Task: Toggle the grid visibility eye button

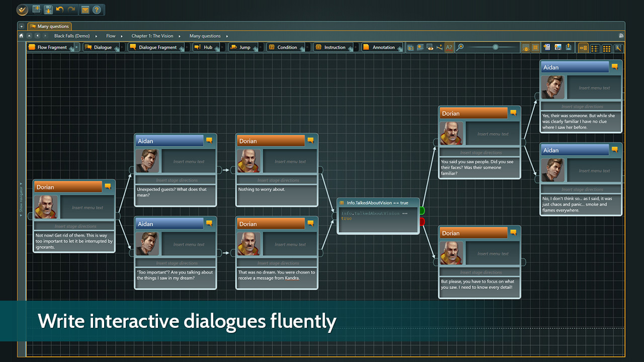Action: 525,48
